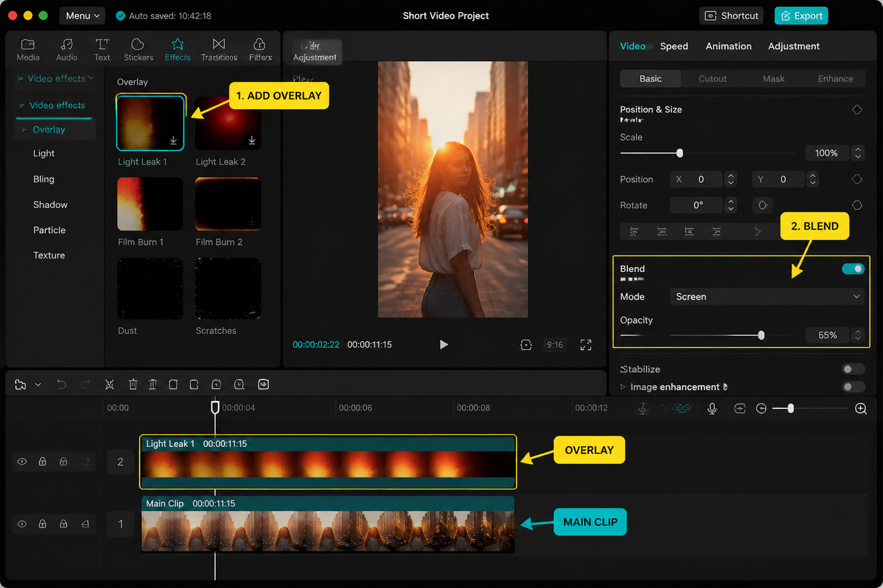
Task: Open the Shortcut button
Action: (731, 16)
